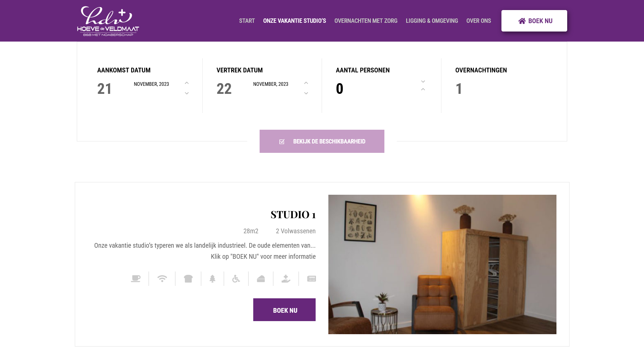Click the wheelchair accessibility icon
Screen dimensions: 644x362
tap(236, 279)
